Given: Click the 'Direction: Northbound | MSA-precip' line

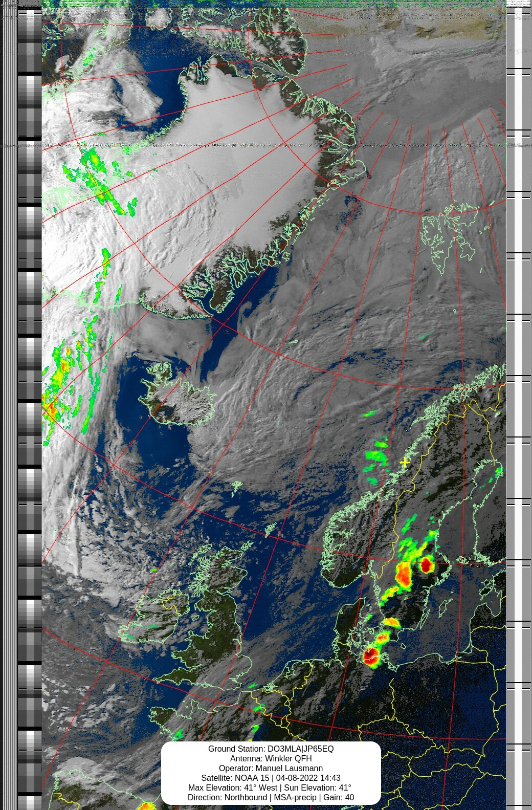Looking at the screenshot, I should [x=271, y=797].
